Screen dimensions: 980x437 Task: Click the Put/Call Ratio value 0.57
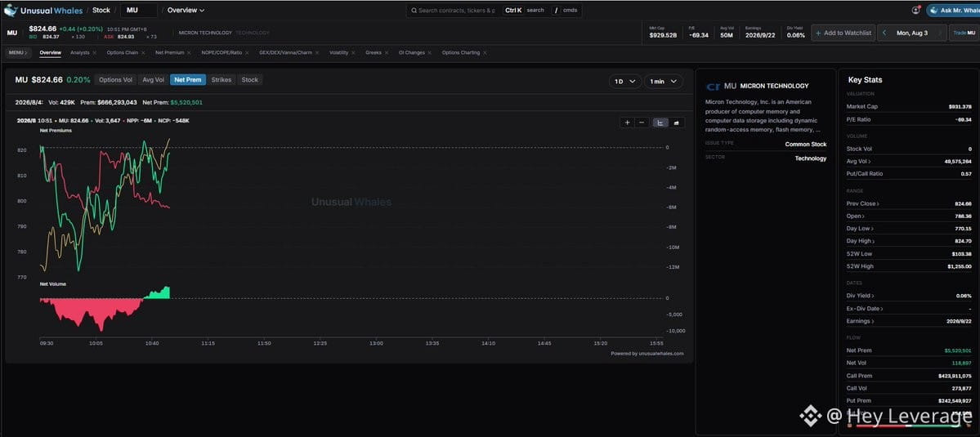966,173
